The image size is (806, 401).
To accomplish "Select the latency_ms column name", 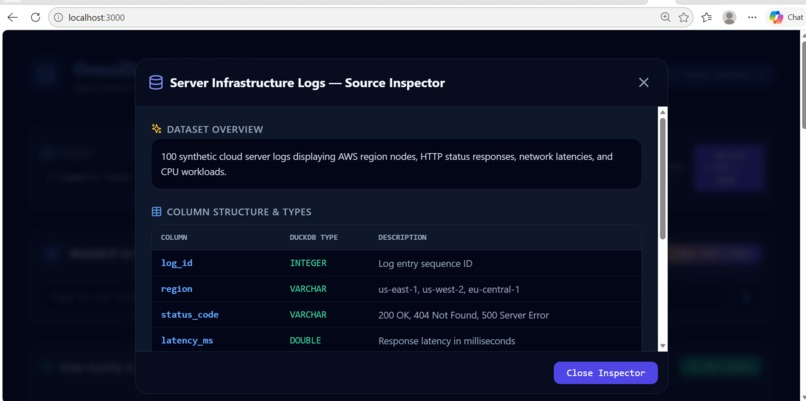I will pyautogui.click(x=187, y=340).
